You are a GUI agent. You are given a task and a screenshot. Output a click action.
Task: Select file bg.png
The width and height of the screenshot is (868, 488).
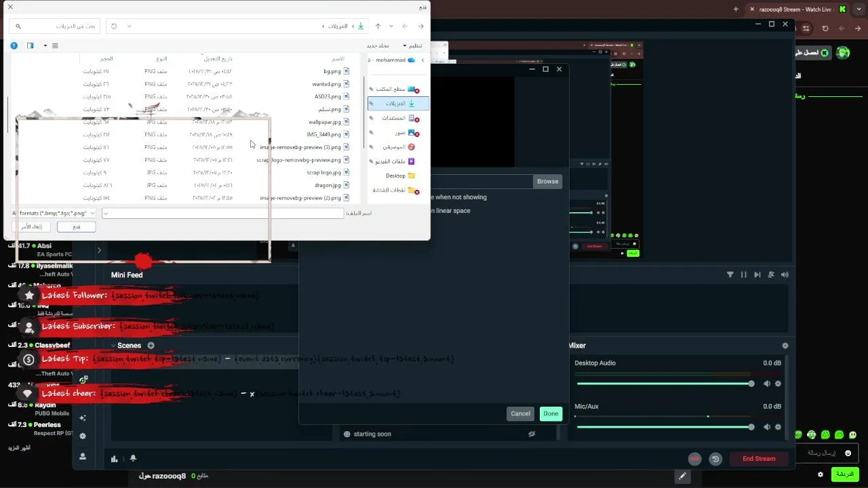point(336,70)
